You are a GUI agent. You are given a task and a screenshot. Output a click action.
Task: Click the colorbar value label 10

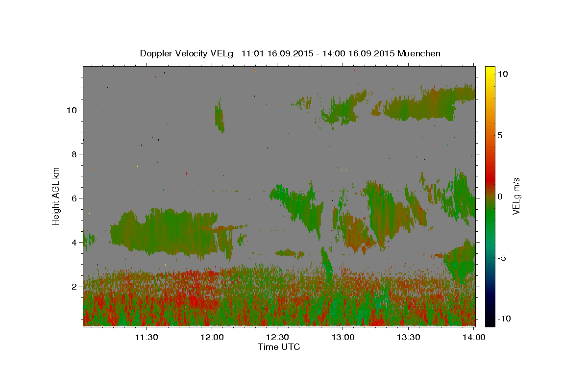coord(503,73)
